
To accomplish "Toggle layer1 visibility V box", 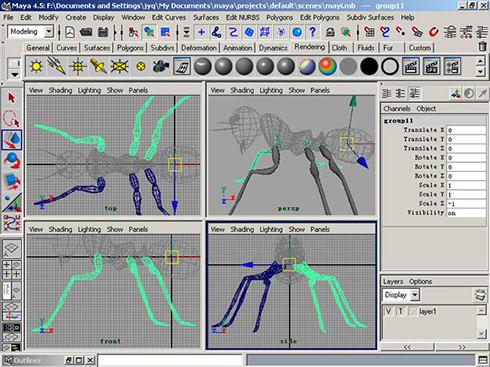I will click(x=389, y=311).
